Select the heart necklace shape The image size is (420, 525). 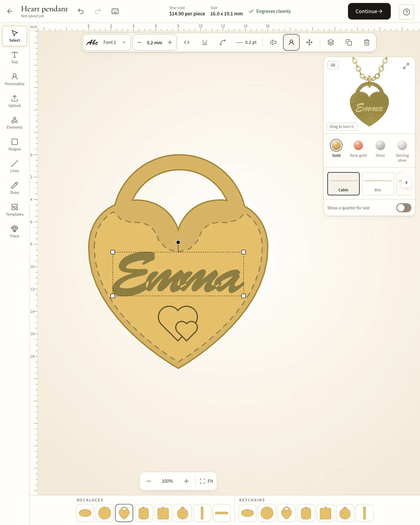(x=124, y=513)
